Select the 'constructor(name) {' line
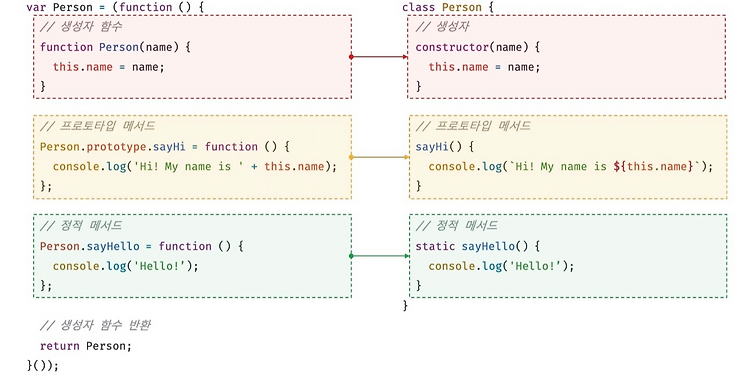 coord(477,47)
